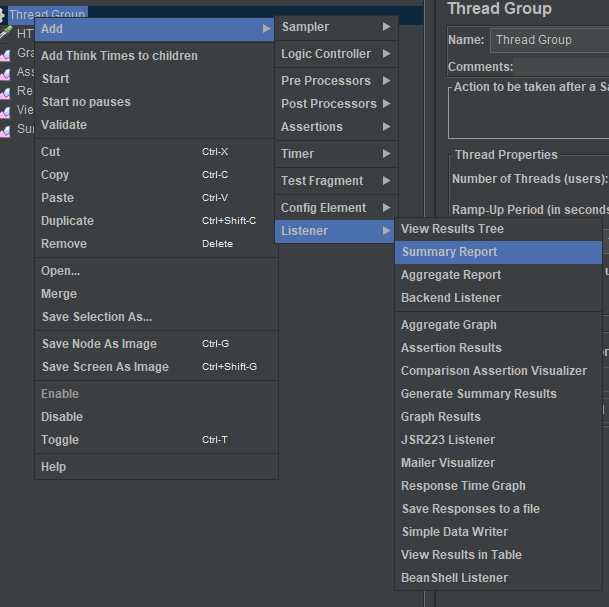
Task: Click the Comments input field
Action: click(561, 67)
